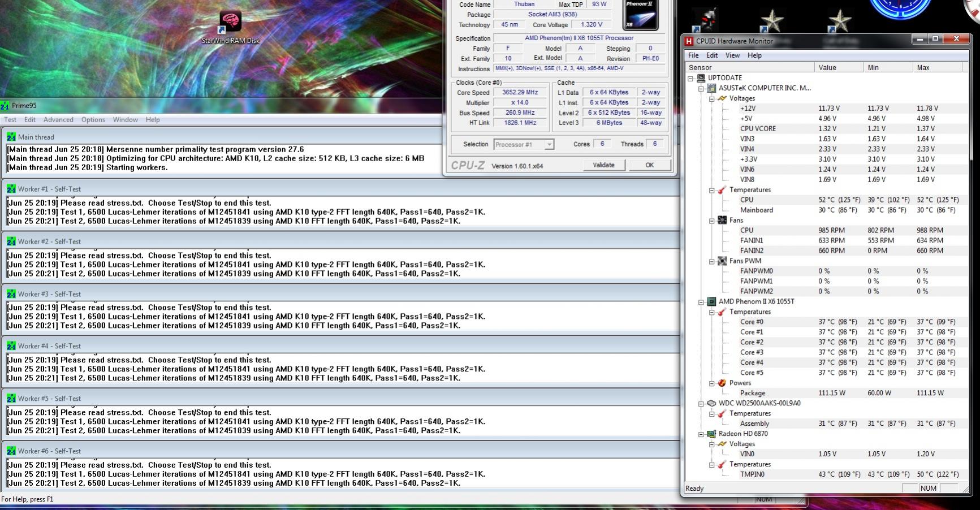Select the TMPIN0 temperature row
Image resolution: width=980 pixels, height=510 pixels.
pos(827,474)
